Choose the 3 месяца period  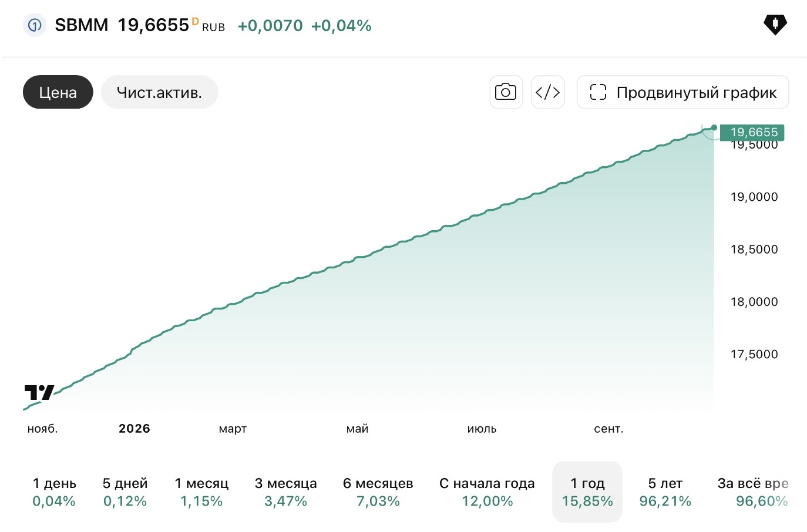(x=285, y=492)
